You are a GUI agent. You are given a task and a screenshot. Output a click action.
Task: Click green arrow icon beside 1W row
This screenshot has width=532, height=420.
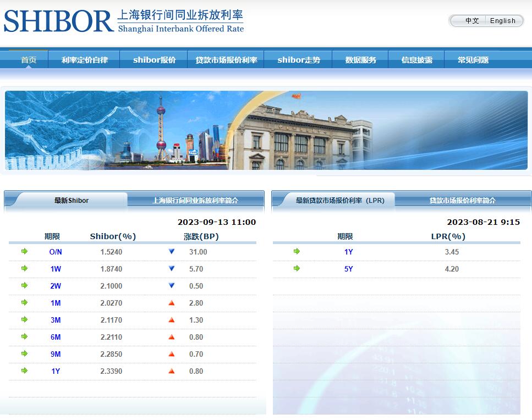click(24, 268)
